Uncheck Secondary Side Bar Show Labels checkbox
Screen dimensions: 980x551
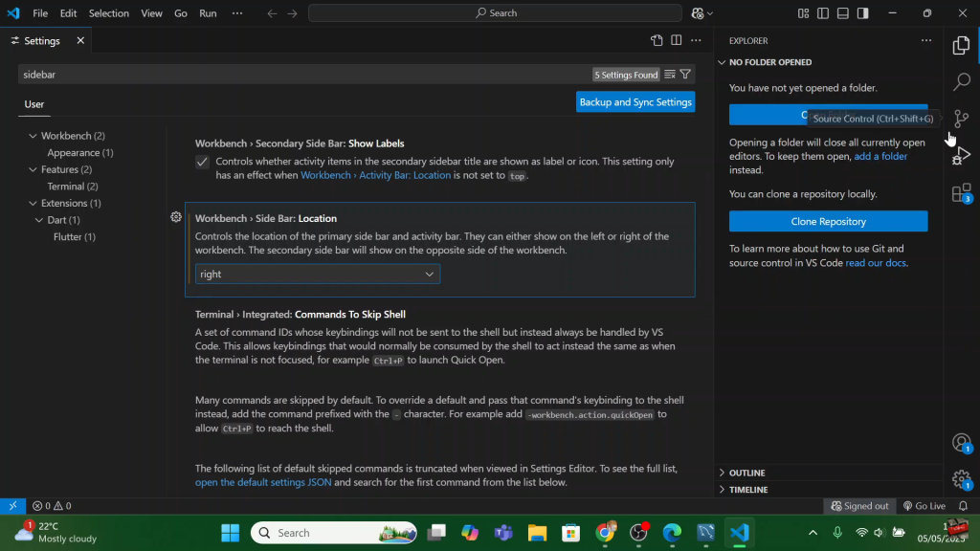pos(202,162)
